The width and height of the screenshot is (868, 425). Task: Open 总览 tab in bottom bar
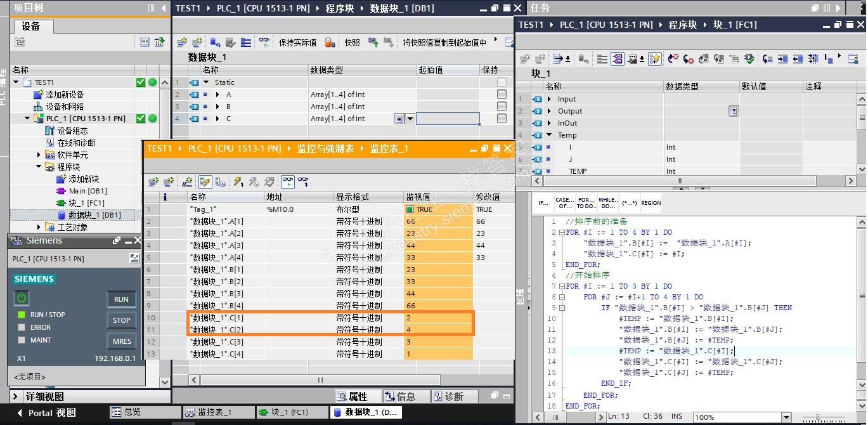coord(144,412)
